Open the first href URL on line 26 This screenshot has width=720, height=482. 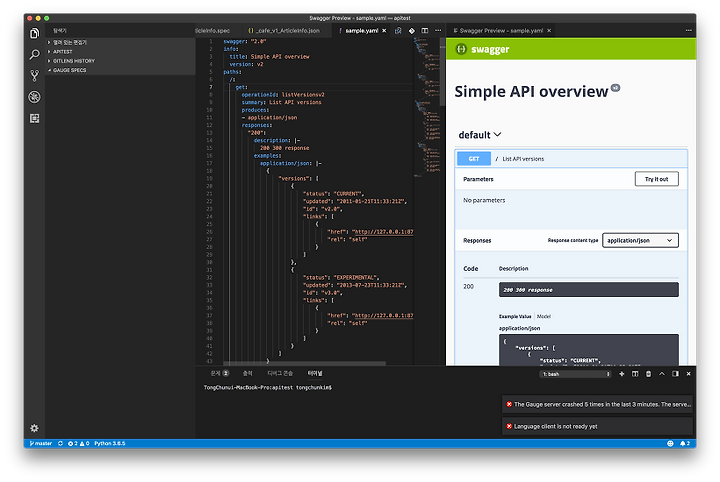384,232
